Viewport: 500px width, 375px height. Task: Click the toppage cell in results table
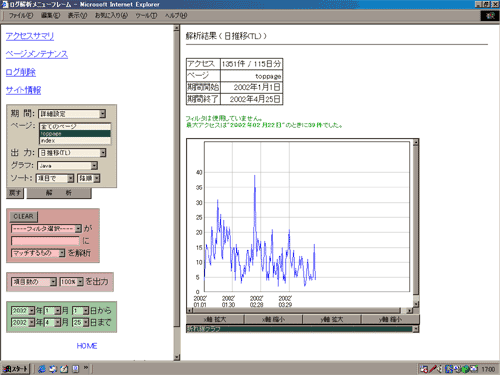(251, 76)
